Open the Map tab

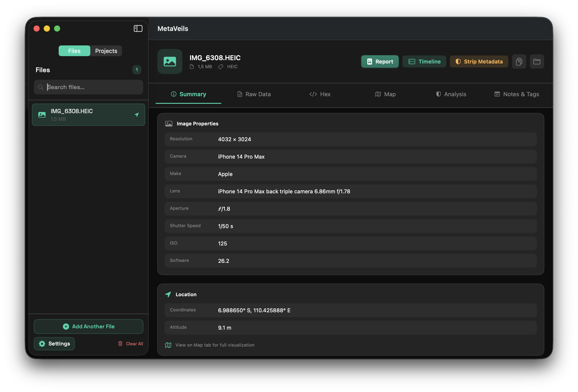(x=385, y=94)
